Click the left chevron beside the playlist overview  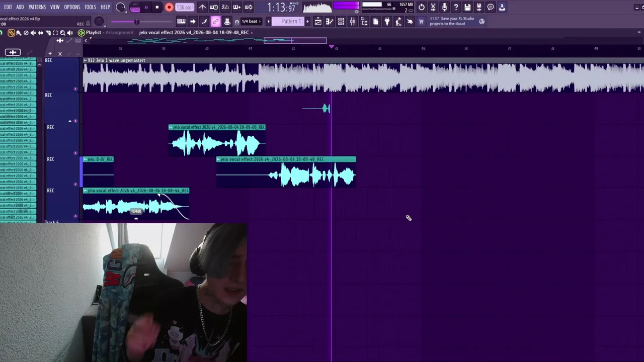pyautogui.click(x=86, y=41)
